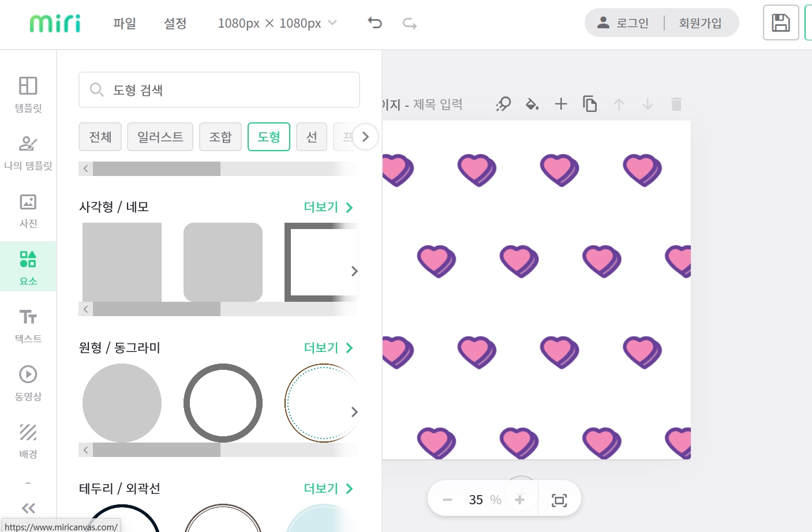Click the undo arrow
The image size is (812, 532).
pyautogui.click(x=375, y=23)
